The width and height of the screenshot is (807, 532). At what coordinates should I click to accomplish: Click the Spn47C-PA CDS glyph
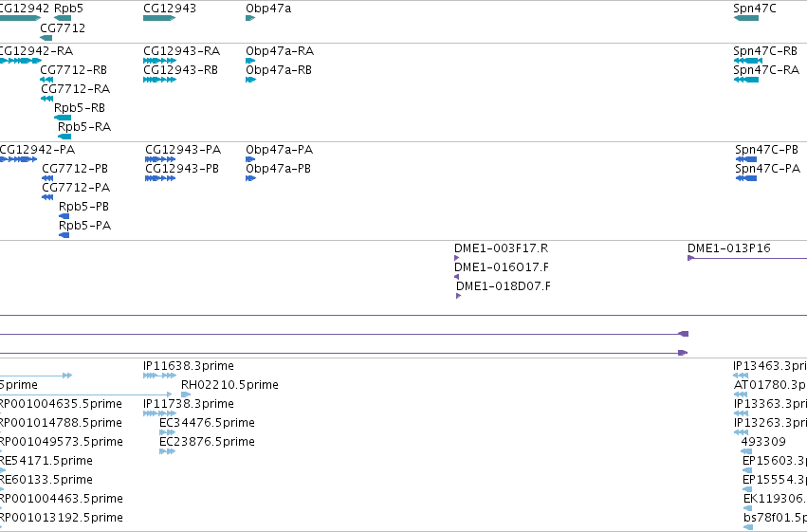tap(746, 178)
